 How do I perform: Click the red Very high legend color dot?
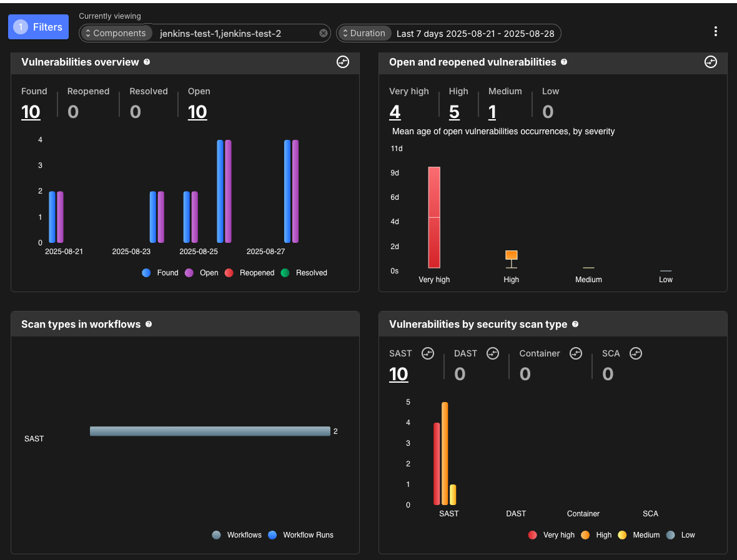(532, 535)
